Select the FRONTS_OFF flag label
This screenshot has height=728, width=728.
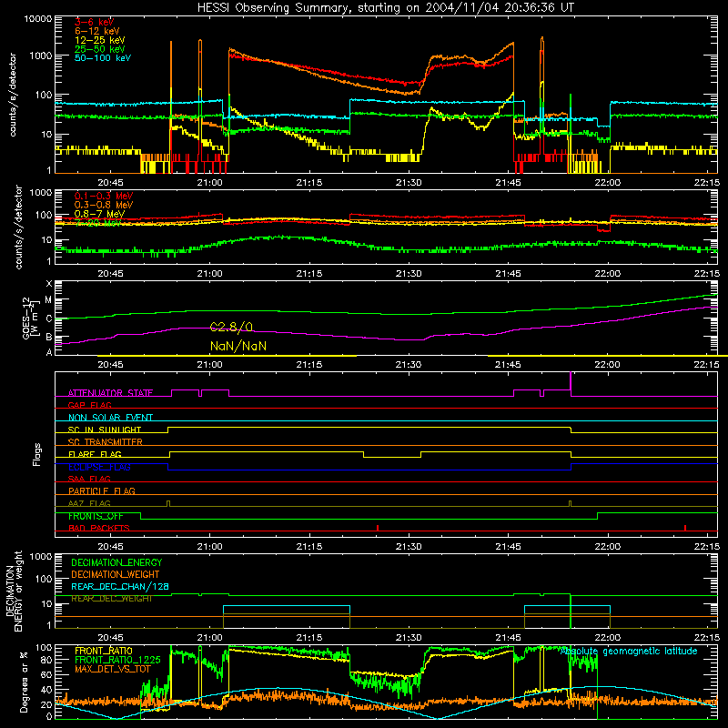click(x=96, y=516)
